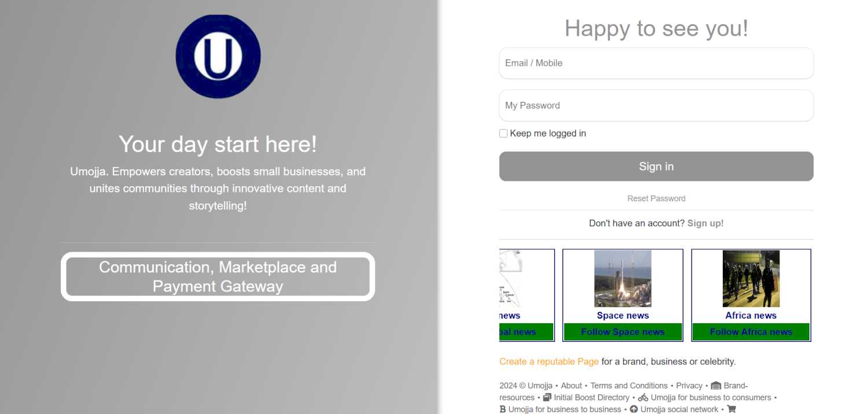The width and height of the screenshot is (868, 414).
Task: Click the bicycle icon for business to consumers
Action: 643,398
